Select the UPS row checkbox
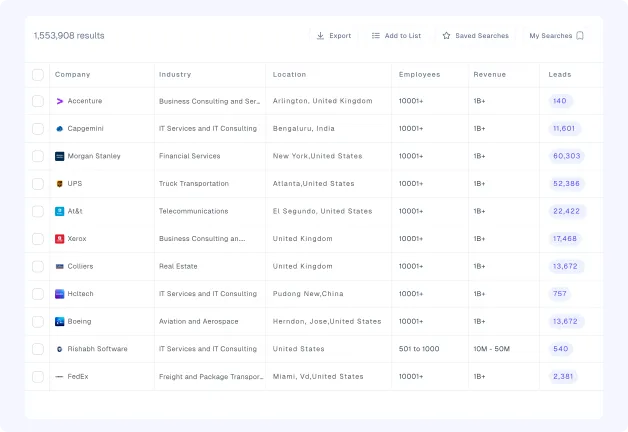The image size is (628, 432). pyautogui.click(x=38, y=184)
